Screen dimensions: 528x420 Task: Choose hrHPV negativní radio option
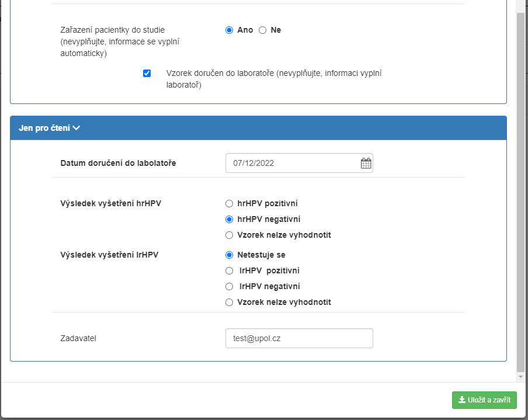pos(230,220)
